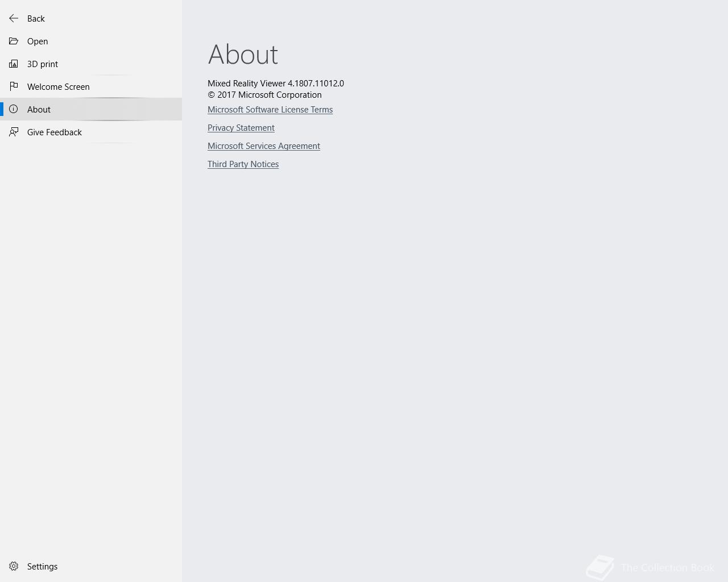728x582 pixels.
Task: Click the version text 4.1807.11012.0
Action: pyautogui.click(x=316, y=83)
